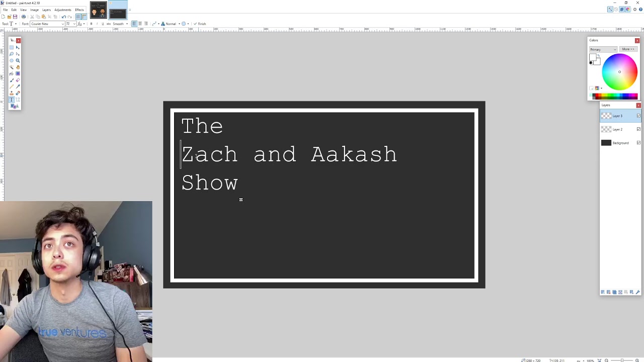
Task: Select the Move Selected Pixels tool
Action: (x=18, y=47)
